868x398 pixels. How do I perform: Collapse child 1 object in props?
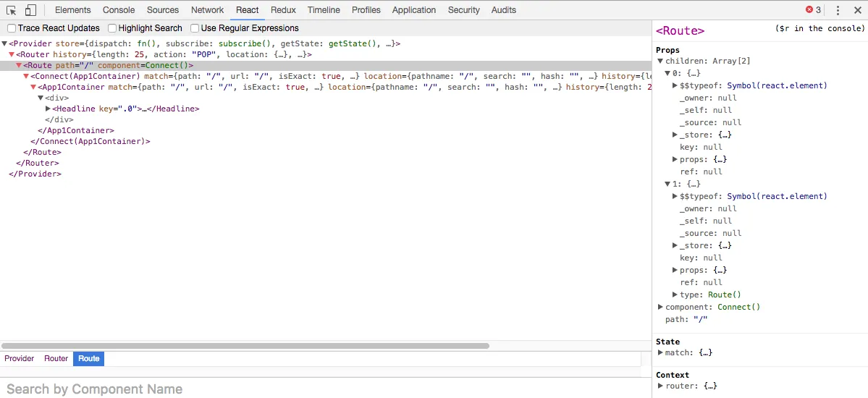click(667, 185)
